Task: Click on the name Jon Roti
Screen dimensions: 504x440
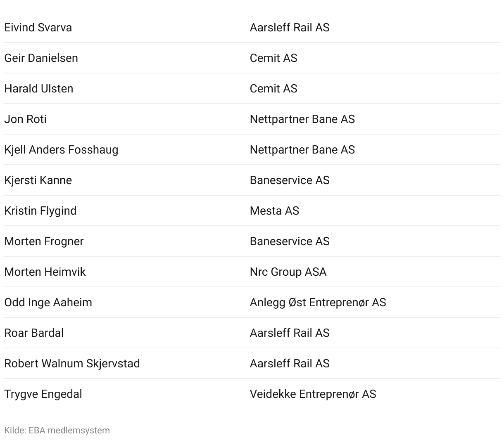Action: tap(25, 119)
